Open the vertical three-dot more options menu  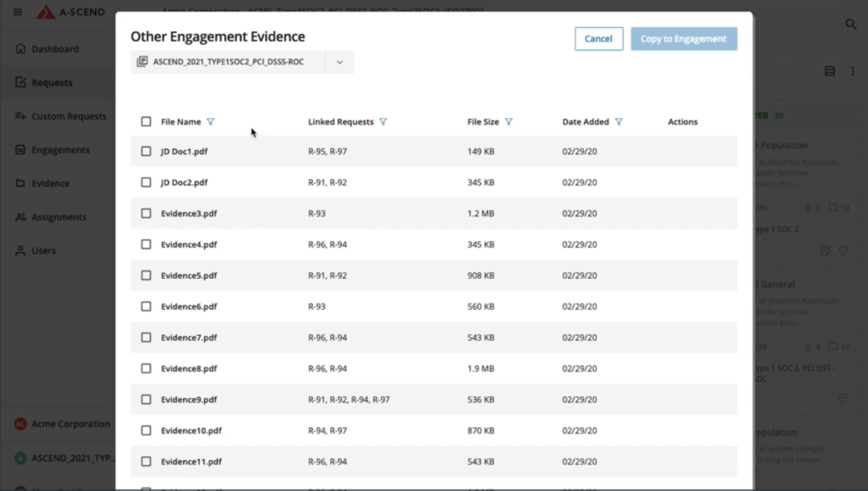[853, 71]
